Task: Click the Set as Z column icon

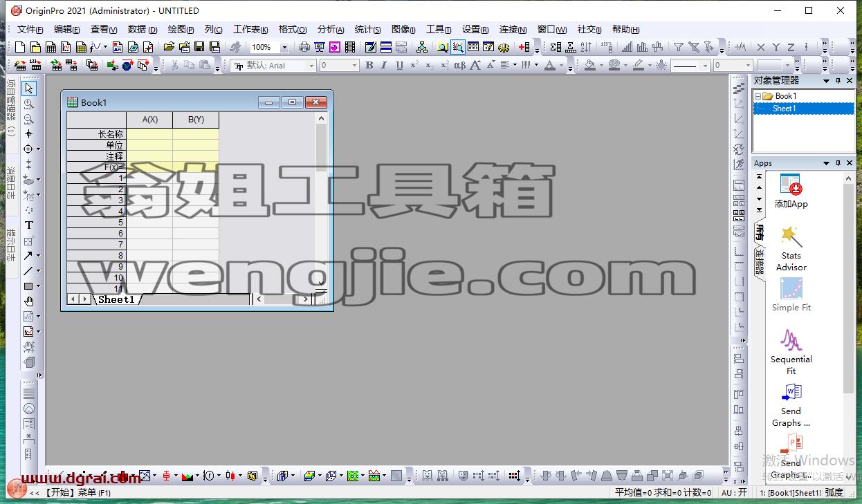Action: pos(791,47)
